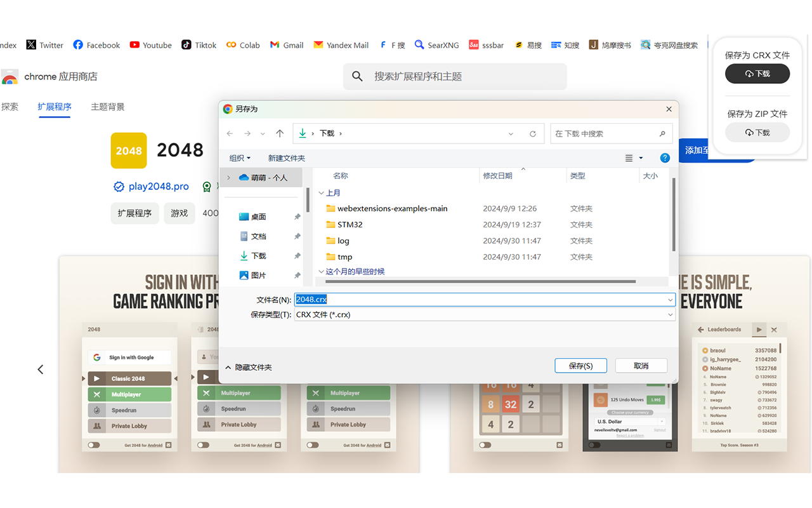The image size is (812, 508).
Task: Sort by 名称 column header
Action: tap(341, 176)
